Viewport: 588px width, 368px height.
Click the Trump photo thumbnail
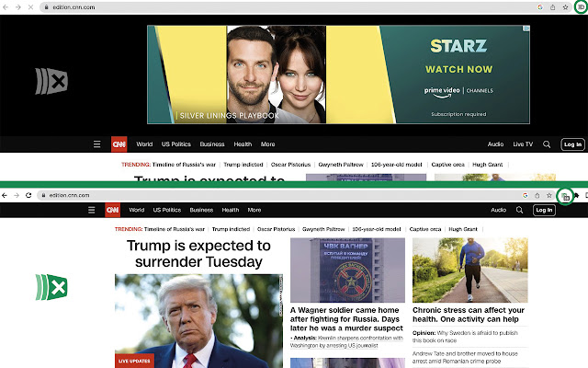pyautogui.click(x=198, y=321)
